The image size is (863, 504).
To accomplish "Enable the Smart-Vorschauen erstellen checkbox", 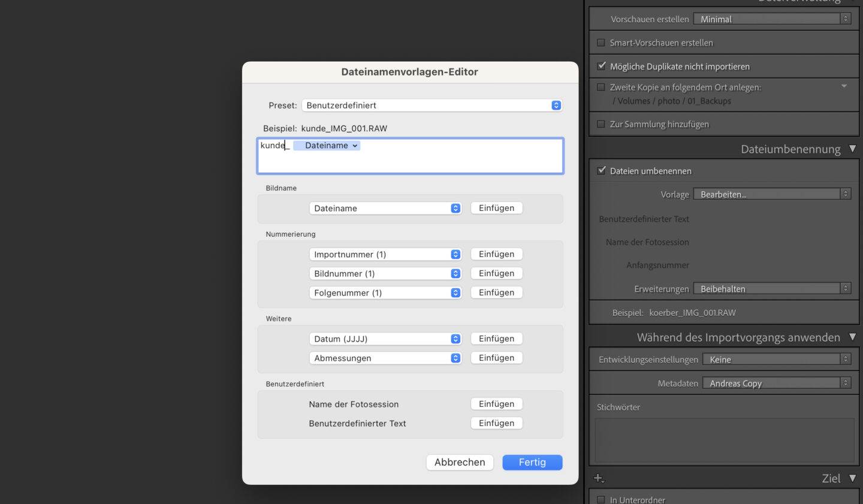I will (x=601, y=43).
